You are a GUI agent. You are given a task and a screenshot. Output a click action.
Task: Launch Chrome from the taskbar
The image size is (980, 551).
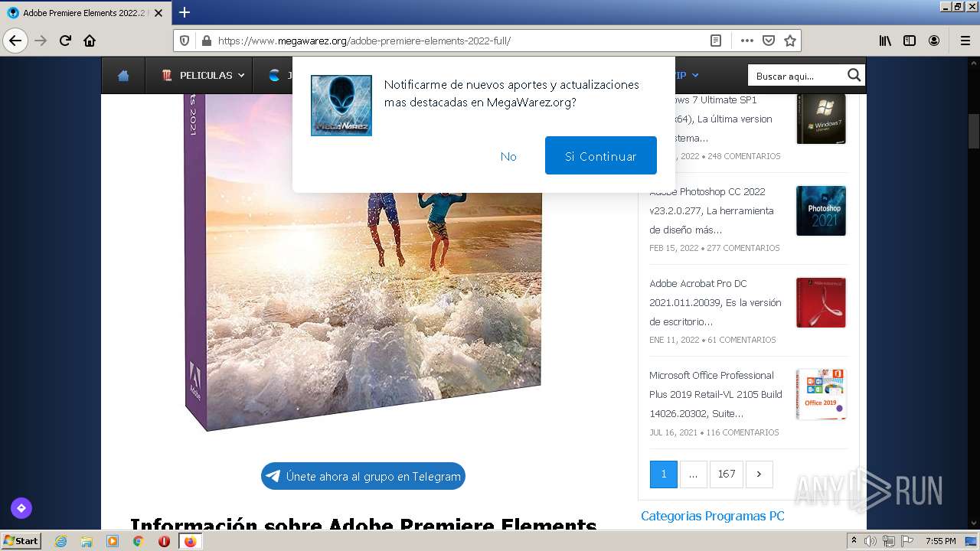pyautogui.click(x=139, y=541)
